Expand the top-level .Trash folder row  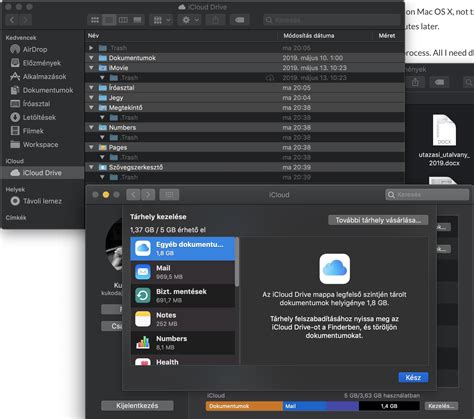click(x=91, y=48)
